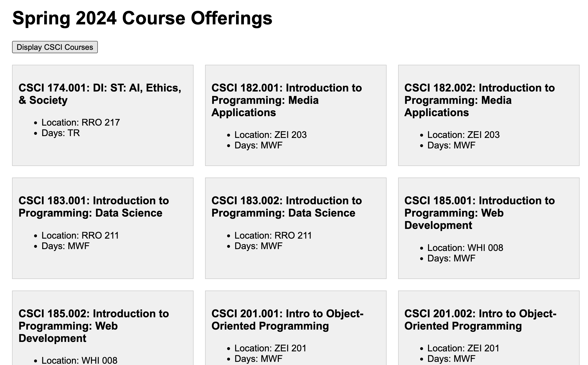Click Location ZEI 203 in CSCI 182.001
The height and width of the screenshot is (365, 588).
pos(270,135)
